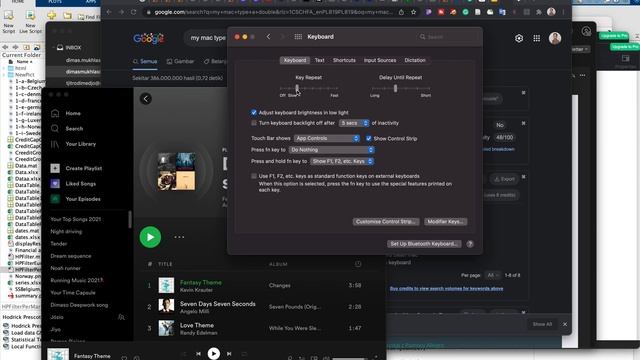
Task: Click System Preferences search field
Action: click(447, 37)
